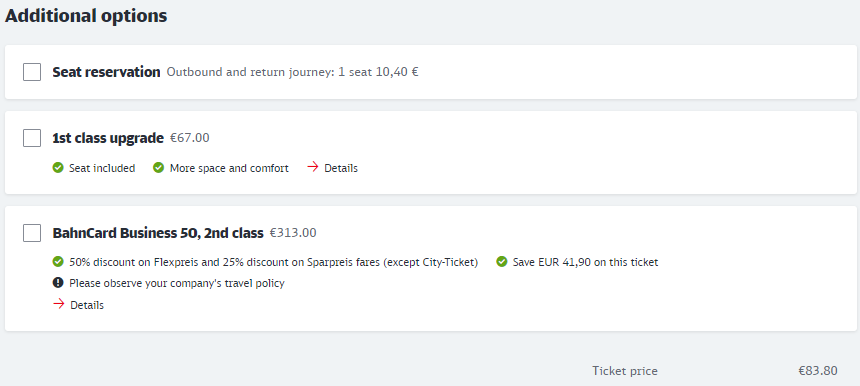
Task: Click green checkmark next to Seat included
Action: point(58,167)
